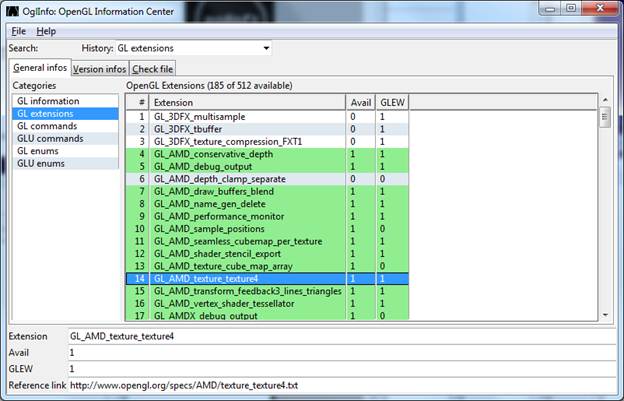
Task: Switch to the Version infos tab
Action: [100, 69]
